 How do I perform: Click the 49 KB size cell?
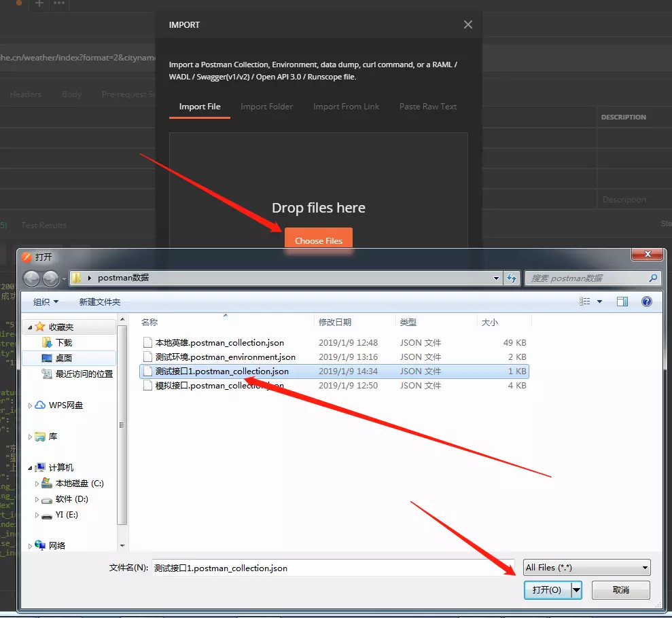tap(515, 343)
